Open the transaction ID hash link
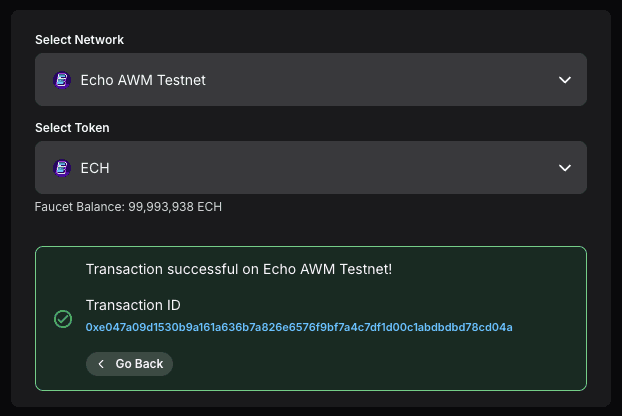This screenshot has width=622, height=416. [x=299, y=327]
